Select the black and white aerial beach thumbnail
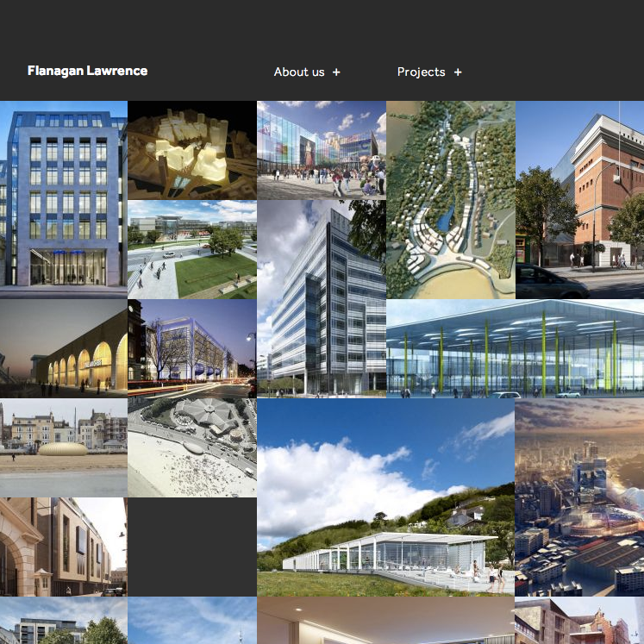Screen dimensions: 644x644 tap(192, 447)
